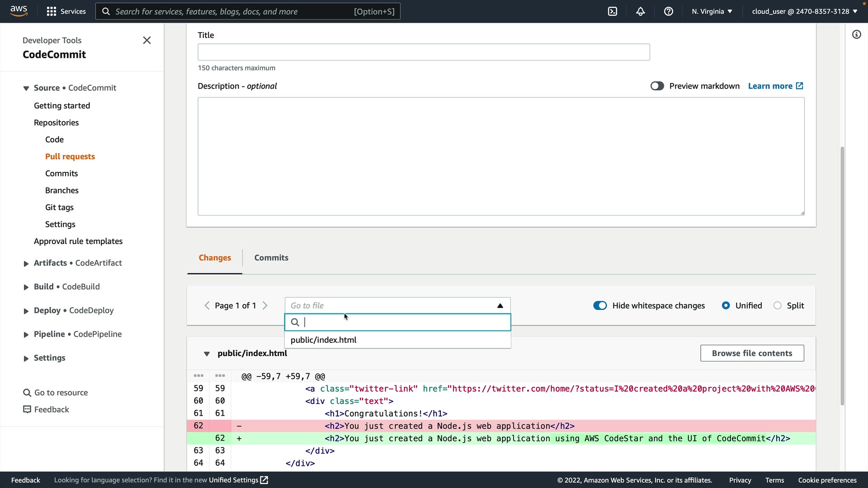Open the Services grid menu
The width and height of the screenshot is (868, 488).
click(x=52, y=11)
